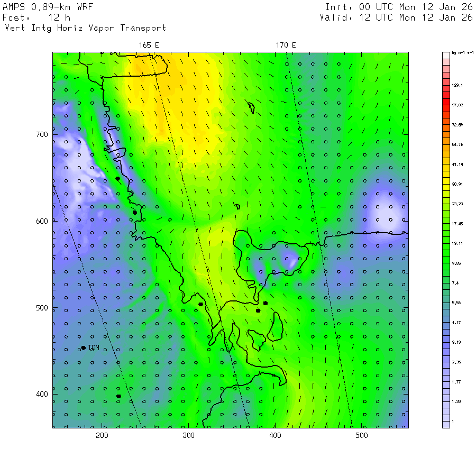Click the "AMPS 0.89-km WRF" title text
The image size is (476, 476).
click(48, 7)
